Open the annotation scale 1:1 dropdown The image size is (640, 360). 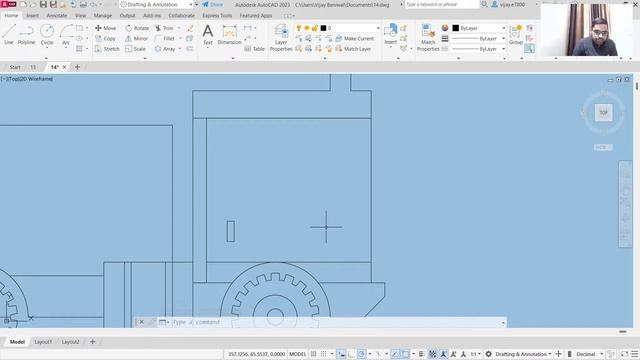[x=476, y=354]
